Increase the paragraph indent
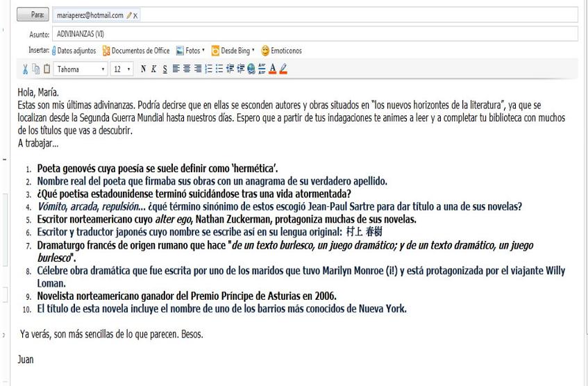588x386 pixels. tap(241, 69)
